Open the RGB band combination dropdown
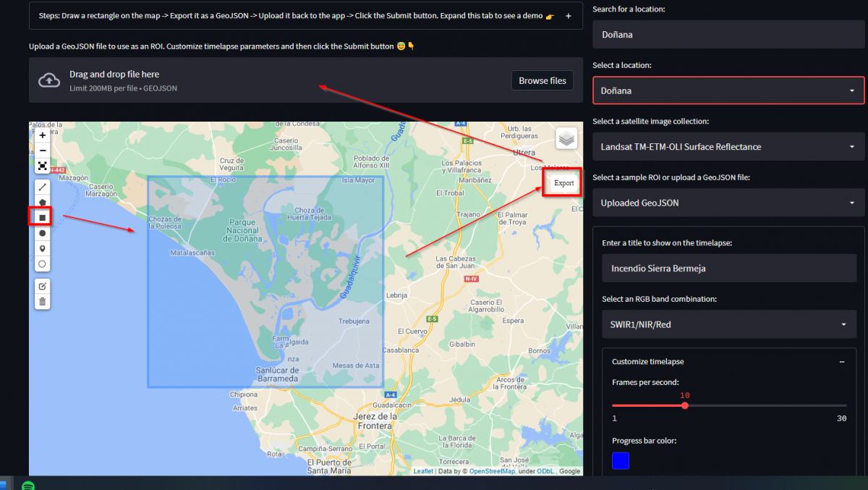The image size is (868, 490). tap(728, 324)
